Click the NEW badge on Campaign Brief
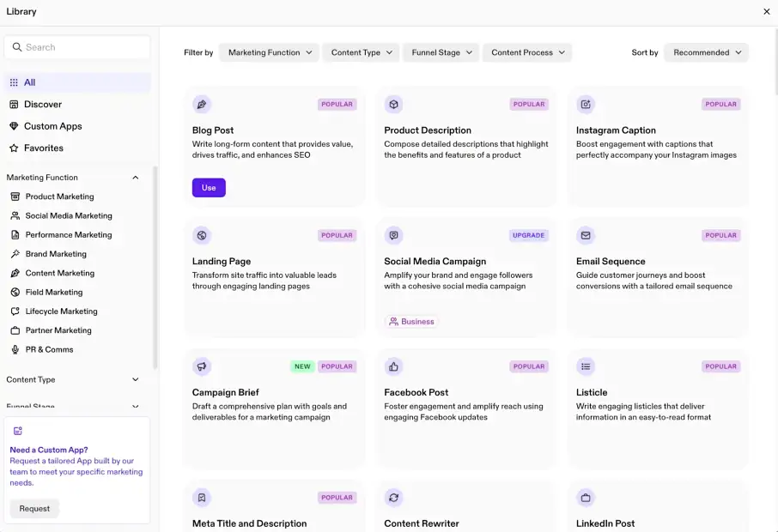 tap(302, 366)
